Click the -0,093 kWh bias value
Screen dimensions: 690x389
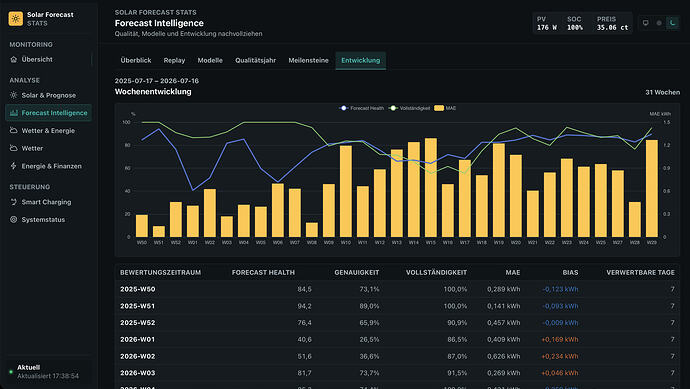(x=560, y=306)
